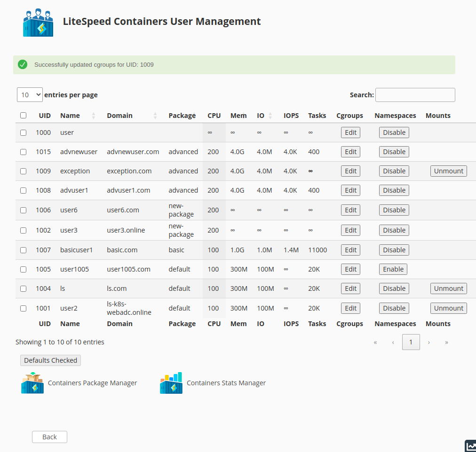Check the box for user advnewuser
Screen dimensions: 476x452
click(x=24, y=152)
